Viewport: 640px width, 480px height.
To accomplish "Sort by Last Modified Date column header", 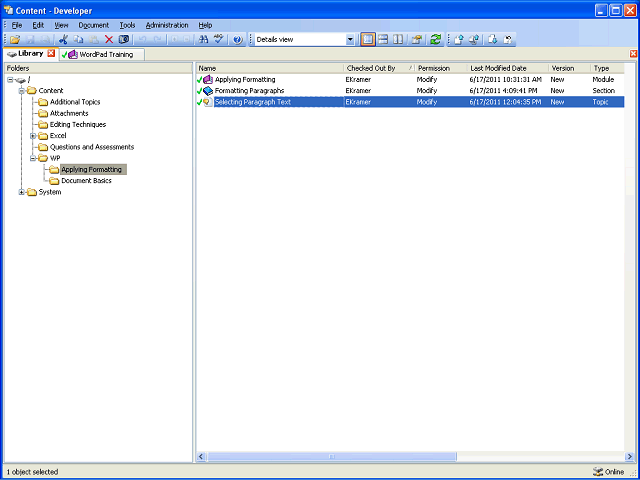I will coord(508,68).
